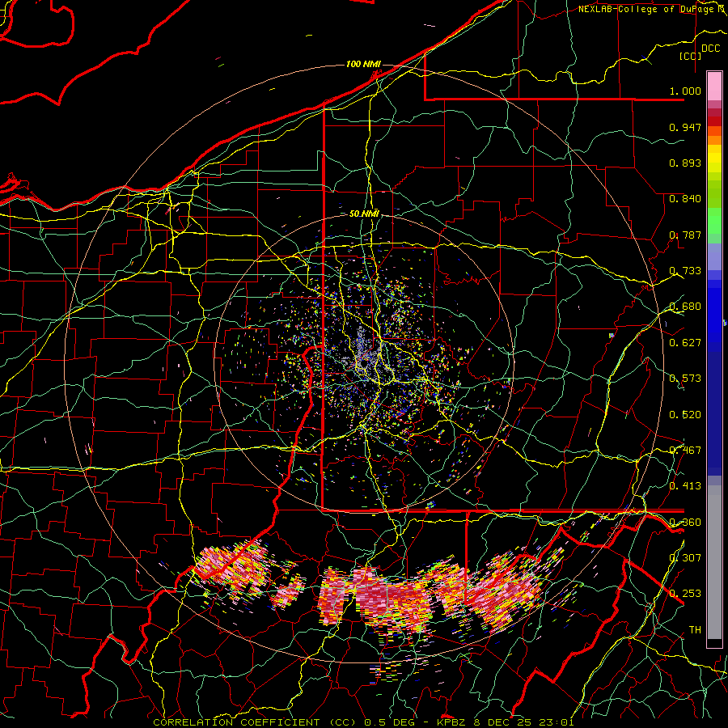Pick the light pink segment of the color bar
Image resolution: width=728 pixels, height=728 pixels.
click(x=714, y=87)
